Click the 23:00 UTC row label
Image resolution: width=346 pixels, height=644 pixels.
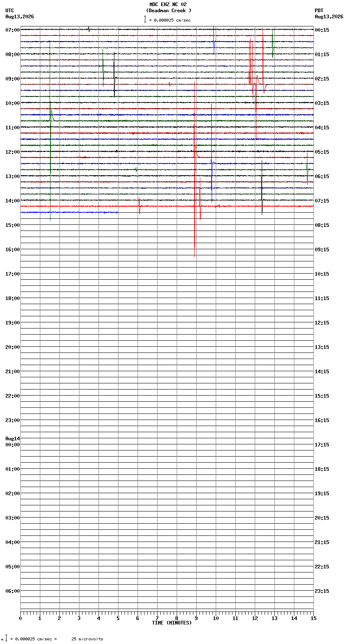(x=13, y=420)
